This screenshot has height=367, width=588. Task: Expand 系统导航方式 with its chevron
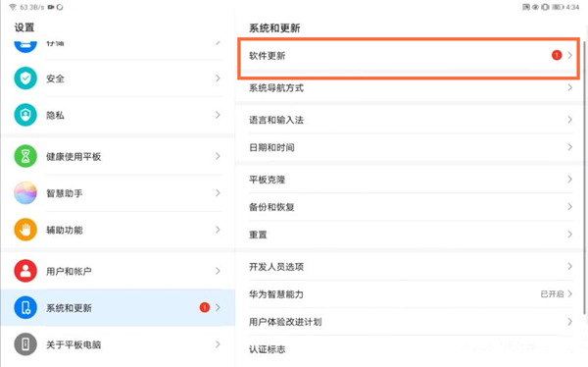tap(570, 87)
